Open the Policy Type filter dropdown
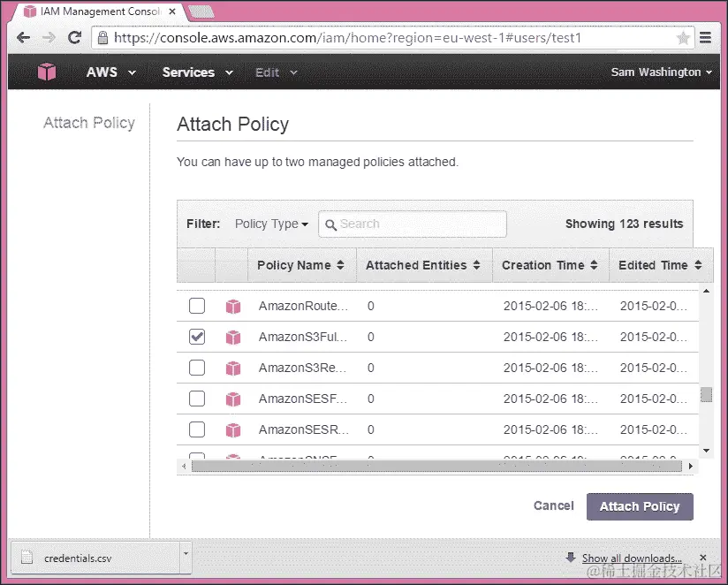Viewport: 728px width, 585px height. (270, 224)
